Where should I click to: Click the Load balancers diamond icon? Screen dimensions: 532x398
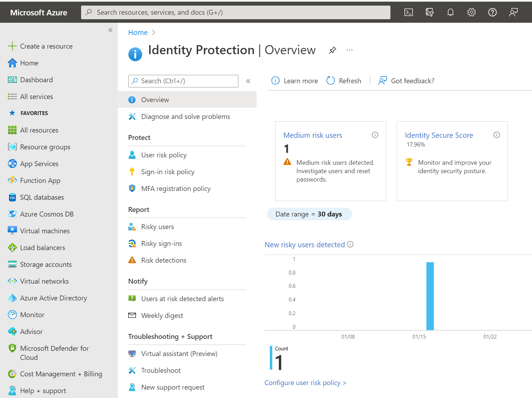click(x=12, y=247)
